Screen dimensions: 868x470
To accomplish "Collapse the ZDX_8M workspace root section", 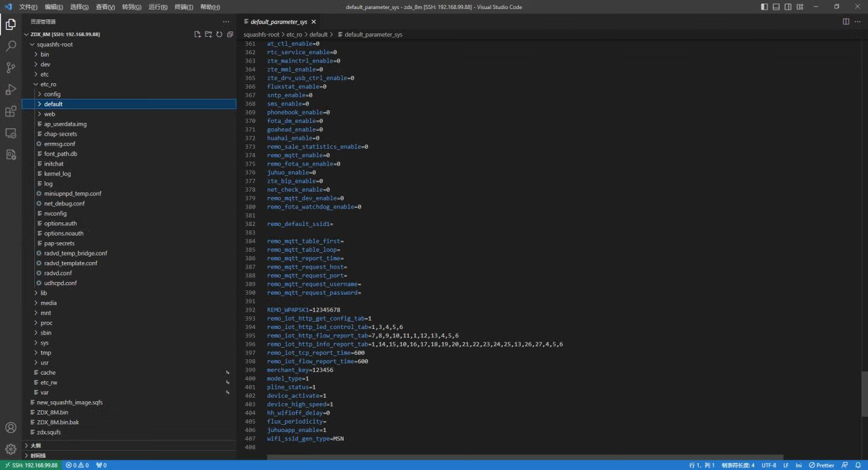I will coord(129,34).
